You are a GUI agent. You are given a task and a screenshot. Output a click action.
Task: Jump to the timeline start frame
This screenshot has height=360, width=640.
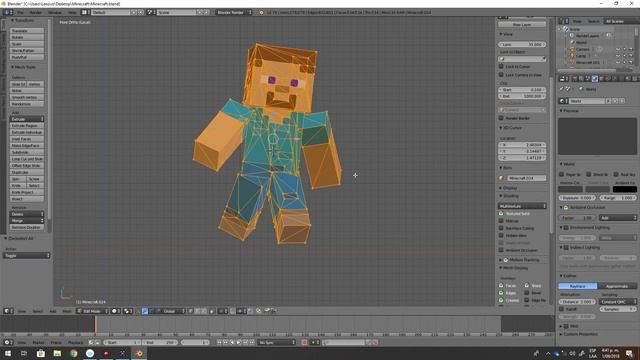(219, 342)
